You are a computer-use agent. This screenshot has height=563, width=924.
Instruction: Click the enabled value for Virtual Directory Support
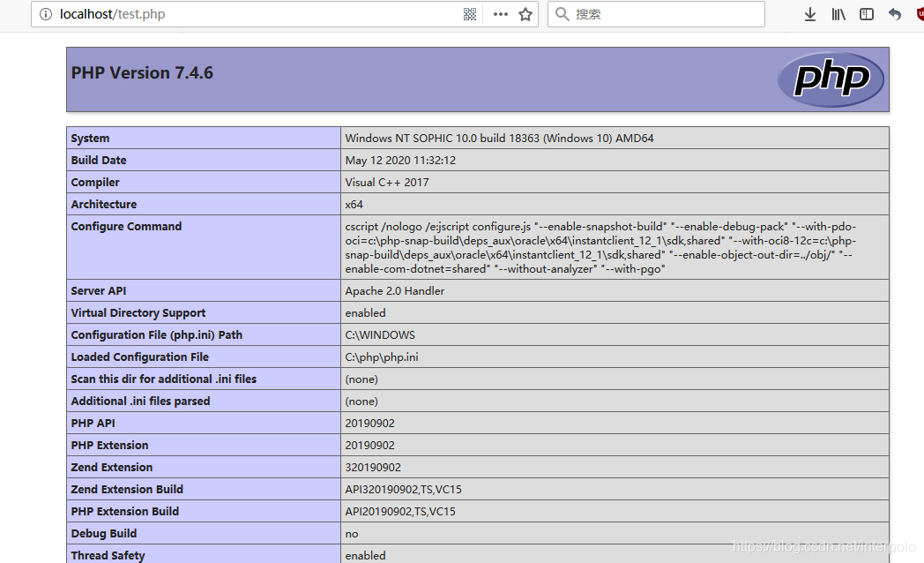click(x=365, y=313)
